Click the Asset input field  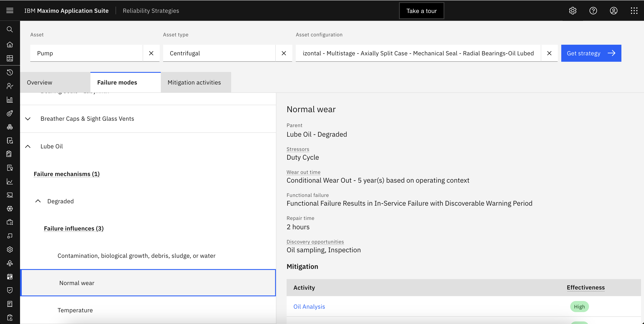tap(87, 53)
